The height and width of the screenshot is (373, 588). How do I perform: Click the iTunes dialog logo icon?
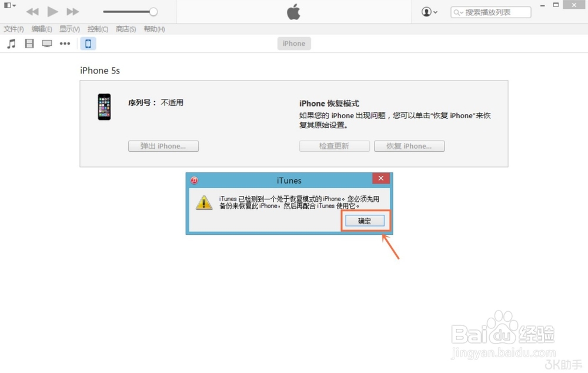click(x=194, y=181)
